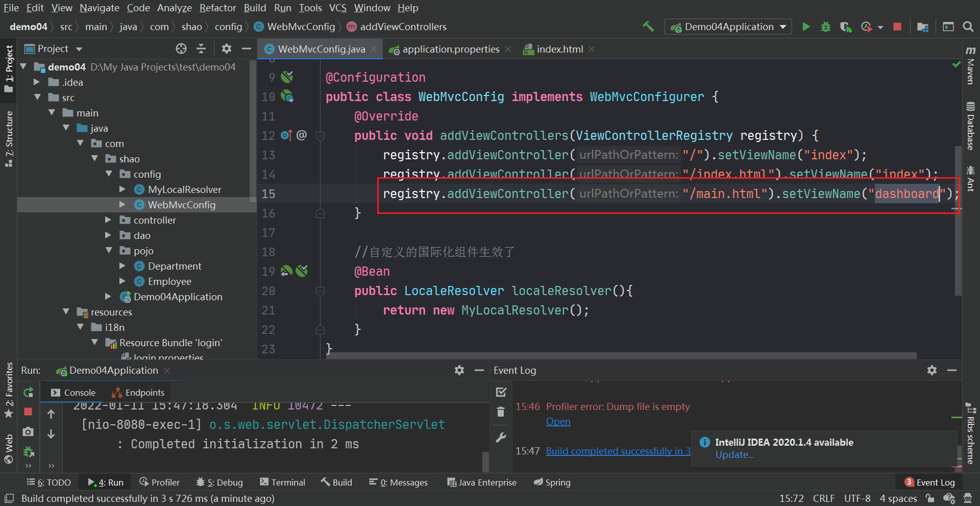Viewport: 980px width, 506px height.
Task: Mark all Event Log notifications as read
Action: point(501,392)
